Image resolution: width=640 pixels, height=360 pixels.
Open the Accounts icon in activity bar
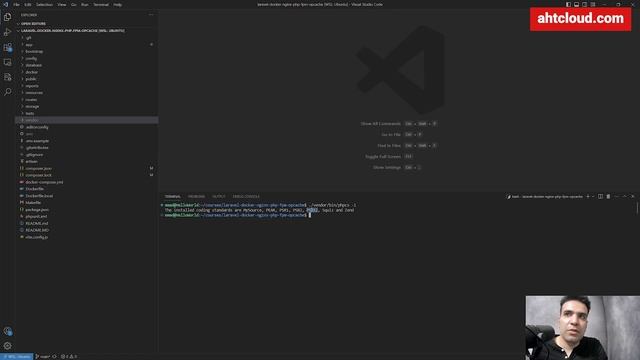point(7,331)
